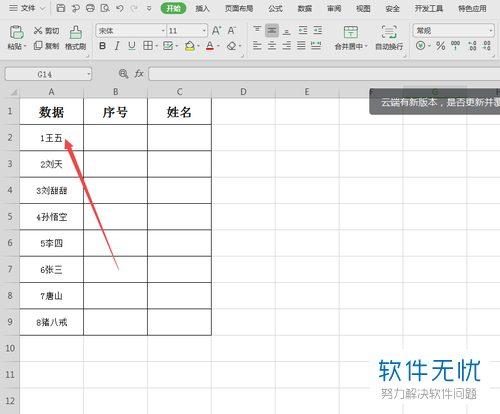Image resolution: width=500 pixels, height=414 pixels.
Task: Decrease decimal places icon
Action: pos(487,46)
